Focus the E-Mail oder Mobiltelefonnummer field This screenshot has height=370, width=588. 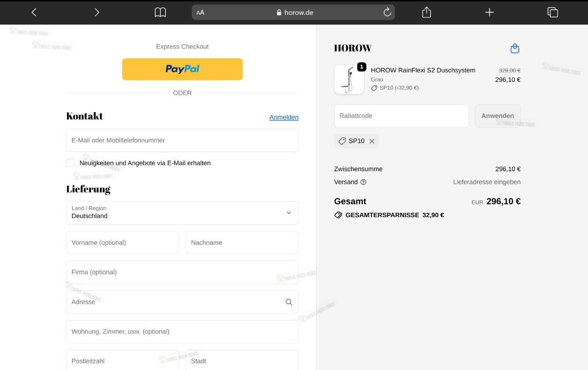[x=182, y=140]
